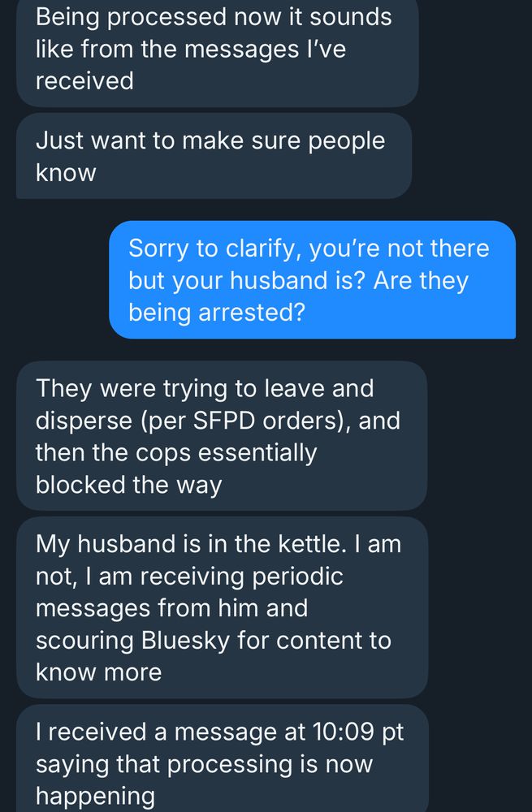Tap the blue "Sorry to clarify" sent message
This screenshot has width=532, height=812.
pos(312,279)
